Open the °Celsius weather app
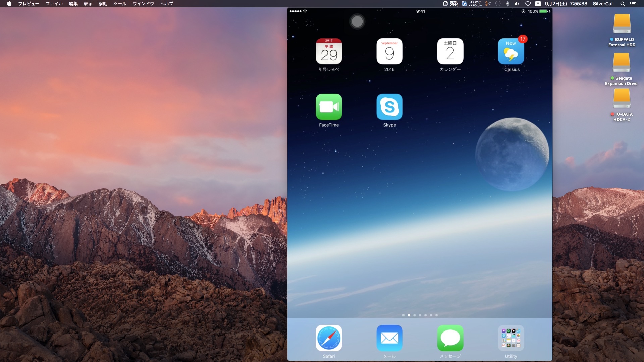The height and width of the screenshot is (362, 644). click(x=511, y=51)
